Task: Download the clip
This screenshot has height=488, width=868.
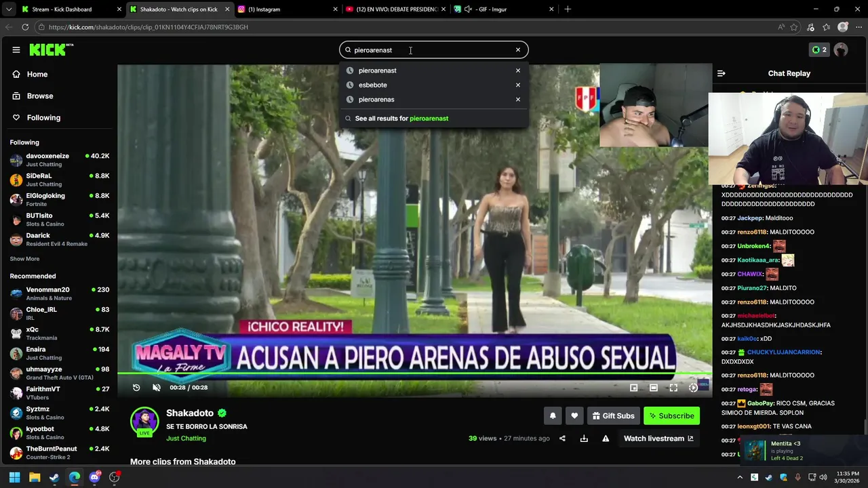Action: click(x=584, y=439)
